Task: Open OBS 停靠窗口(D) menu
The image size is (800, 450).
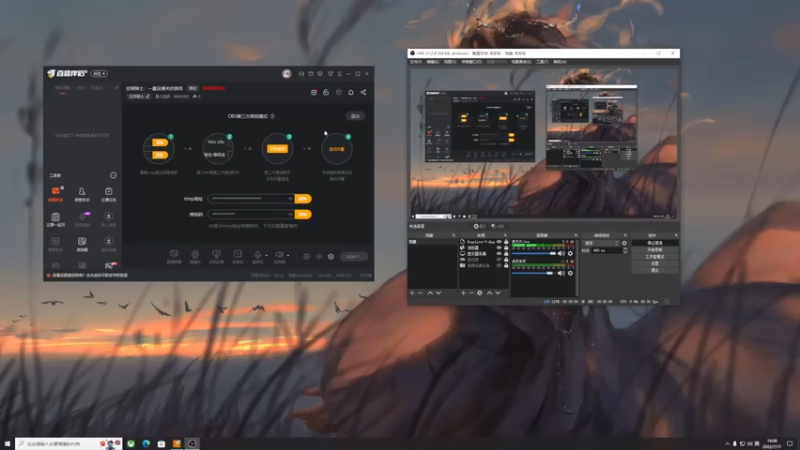Action: click(471, 62)
